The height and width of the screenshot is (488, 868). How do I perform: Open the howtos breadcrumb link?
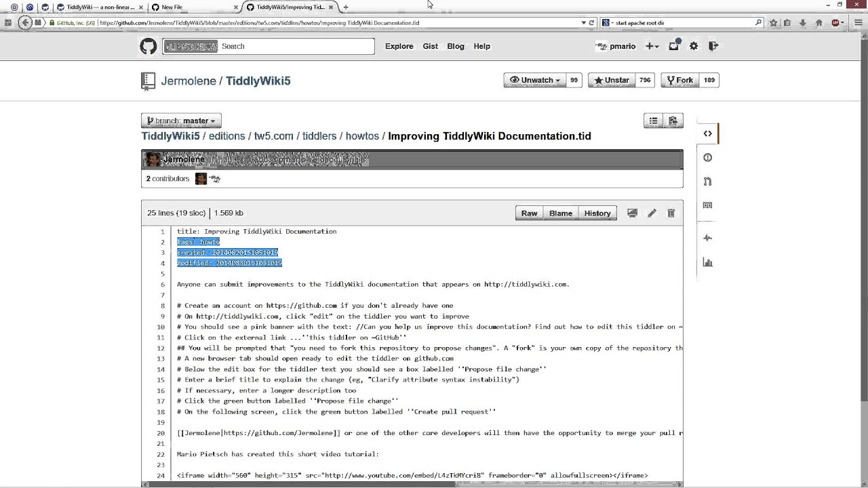tap(362, 136)
